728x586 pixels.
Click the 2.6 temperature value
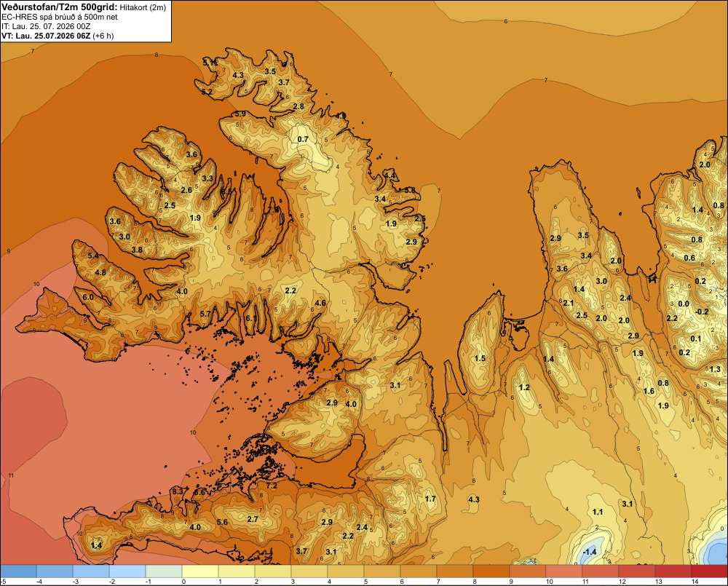click(x=186, y=190)
